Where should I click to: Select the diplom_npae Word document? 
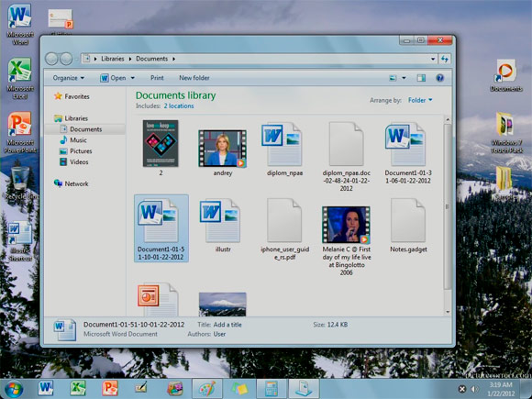point(284,150)
